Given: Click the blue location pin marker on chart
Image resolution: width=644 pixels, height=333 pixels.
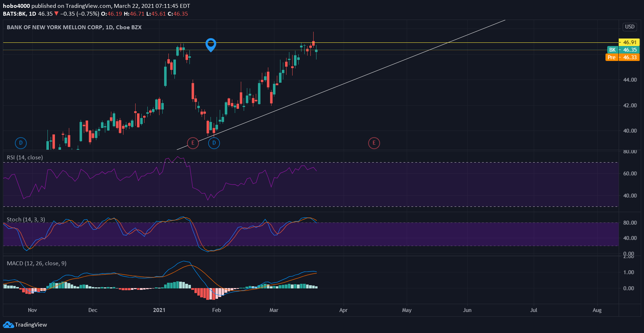Looking at the screenshot, I should click(211, 45).
